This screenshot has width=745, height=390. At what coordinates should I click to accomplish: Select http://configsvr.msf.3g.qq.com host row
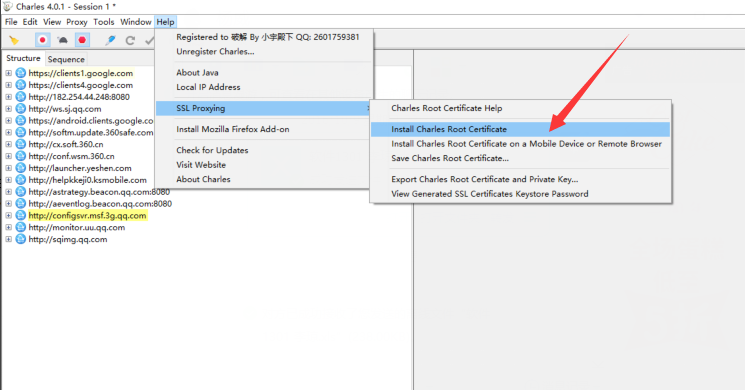(x=87, y=216)
